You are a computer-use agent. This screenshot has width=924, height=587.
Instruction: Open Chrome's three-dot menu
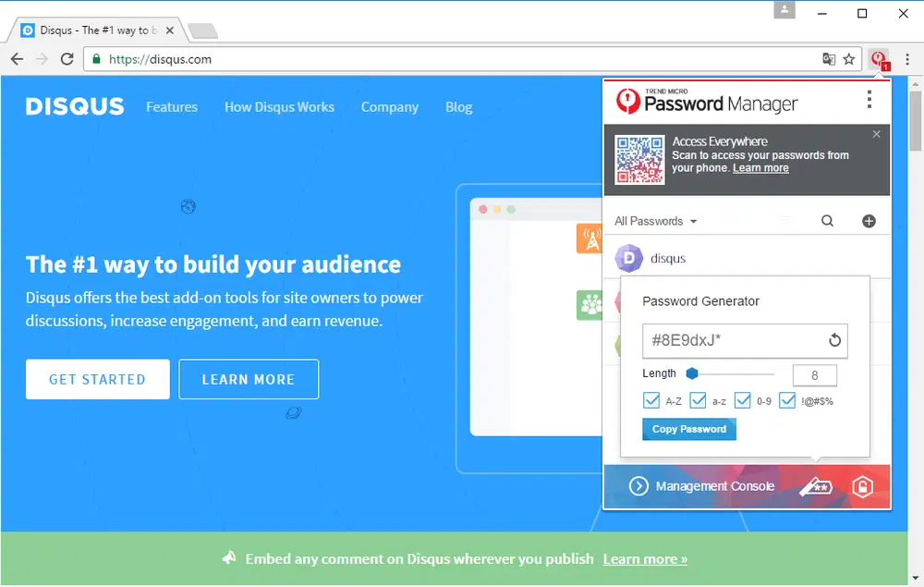[907, 59]
